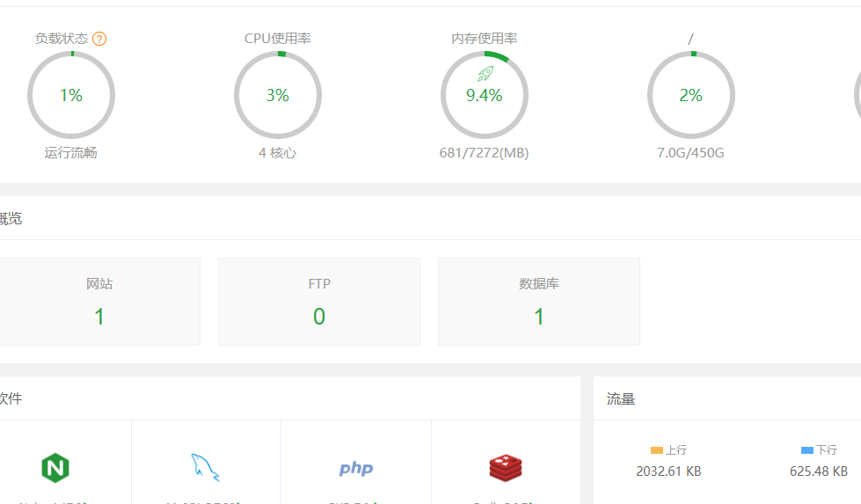The image size is (861, 504).
Task: Click the blue 下行 download legend swatch
Action: [x=807, y=449]
